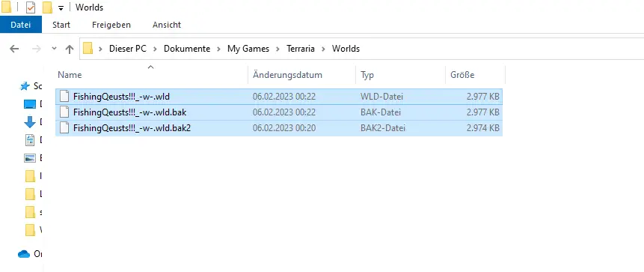Click the Downloads arrow icon in sidebar

(30, 122)
